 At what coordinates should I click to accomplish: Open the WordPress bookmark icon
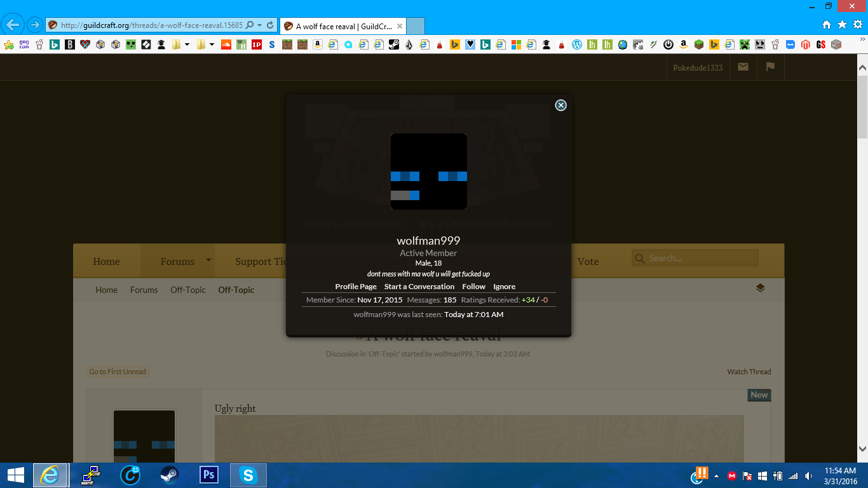coord(577,44)
